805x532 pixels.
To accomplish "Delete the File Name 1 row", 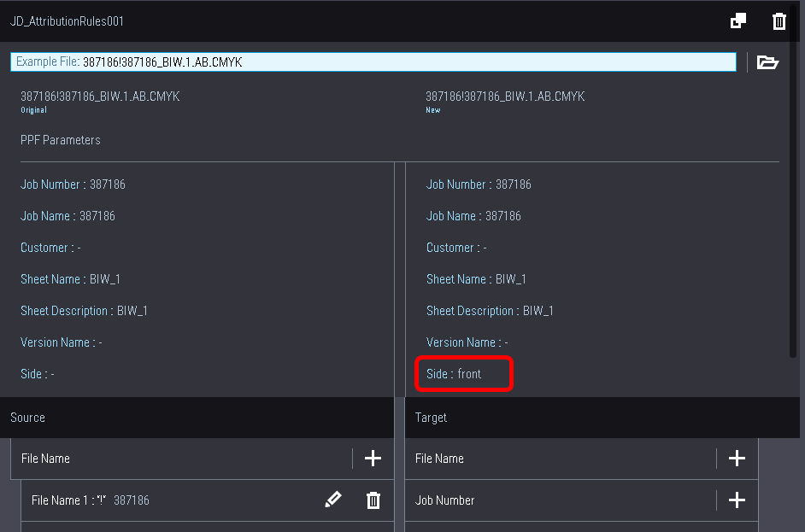I will [373, 500].
